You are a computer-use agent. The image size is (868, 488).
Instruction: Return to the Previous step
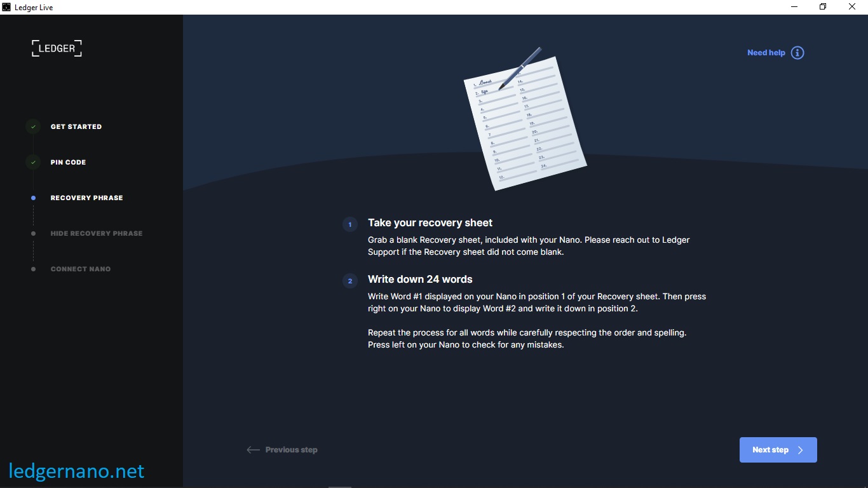(x=282, y=450)
